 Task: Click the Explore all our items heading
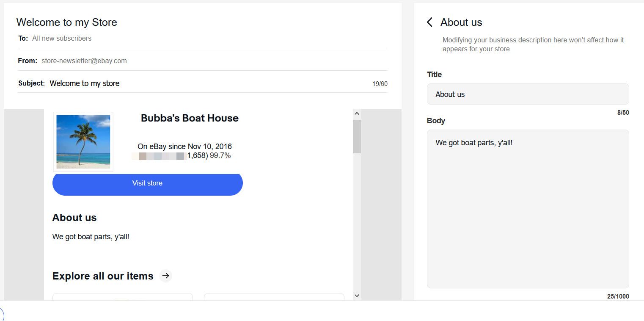point(103,276)
